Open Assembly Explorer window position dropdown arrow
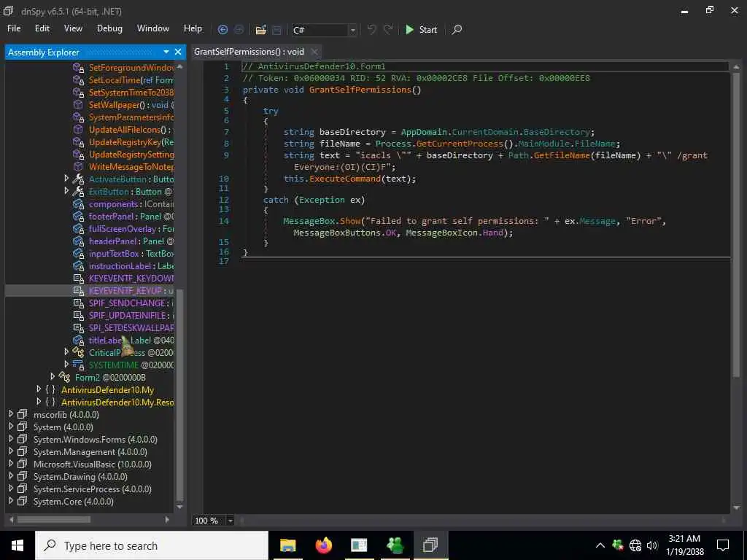Image resolution: width=747 pixels, height=560 pixels. 166,52
